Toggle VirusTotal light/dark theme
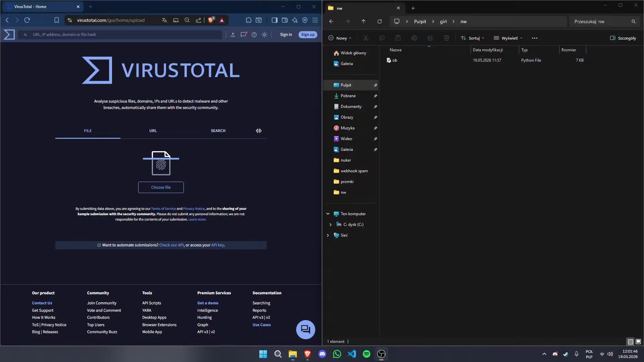The image size is (644, 362). (x=265, y=35)
